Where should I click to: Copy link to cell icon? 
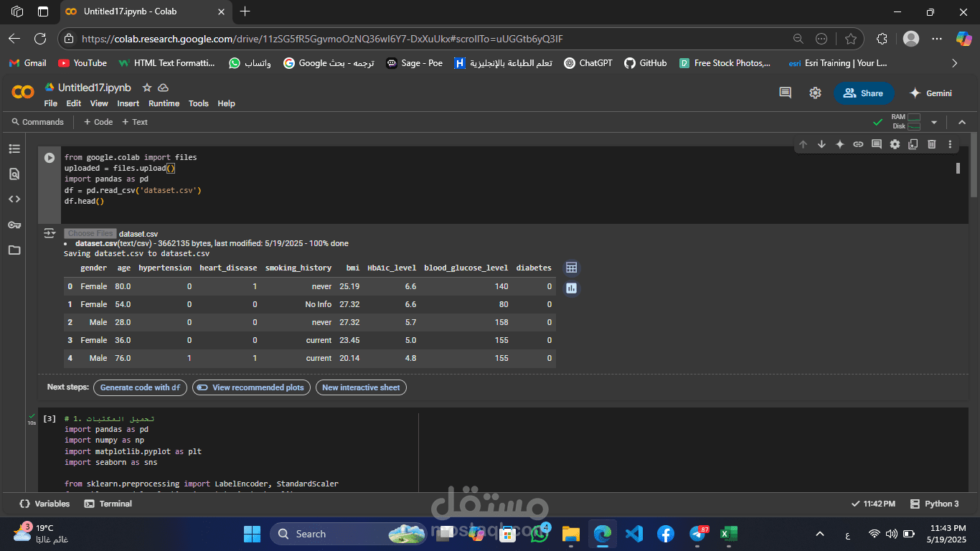pyautogui.click(x=858, y=144)
